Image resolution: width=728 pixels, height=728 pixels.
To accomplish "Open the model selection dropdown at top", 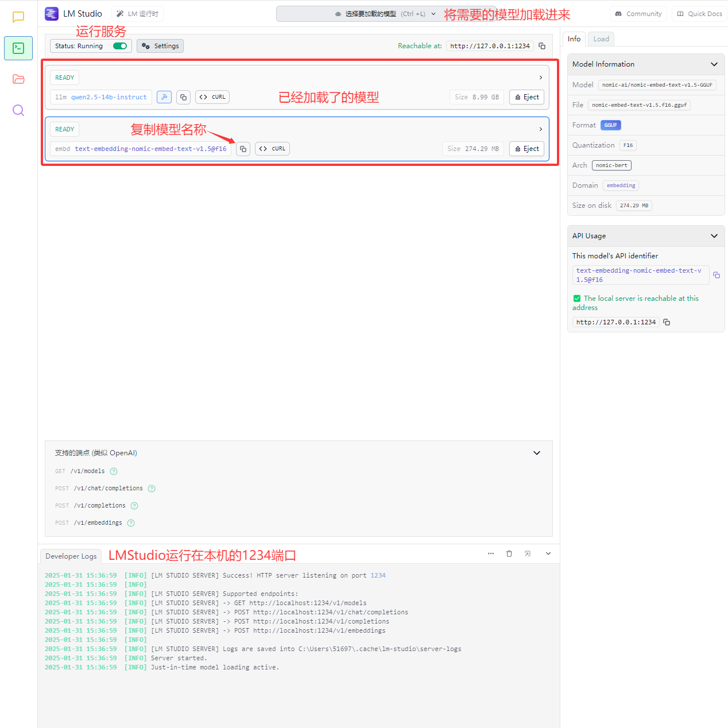I will (x=386, y=14).
